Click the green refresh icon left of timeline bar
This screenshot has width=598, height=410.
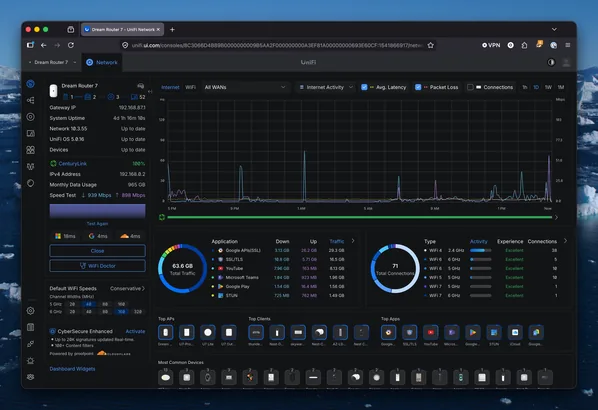[162, 217]
